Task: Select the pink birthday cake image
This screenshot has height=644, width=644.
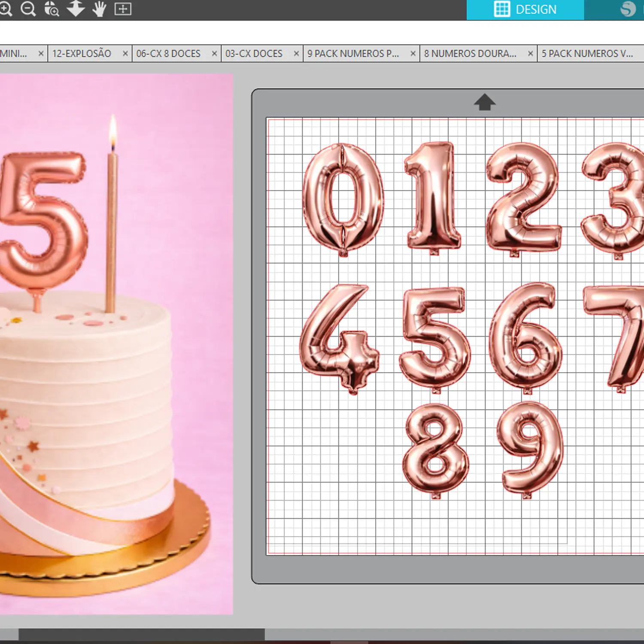Action: (116, 344)
